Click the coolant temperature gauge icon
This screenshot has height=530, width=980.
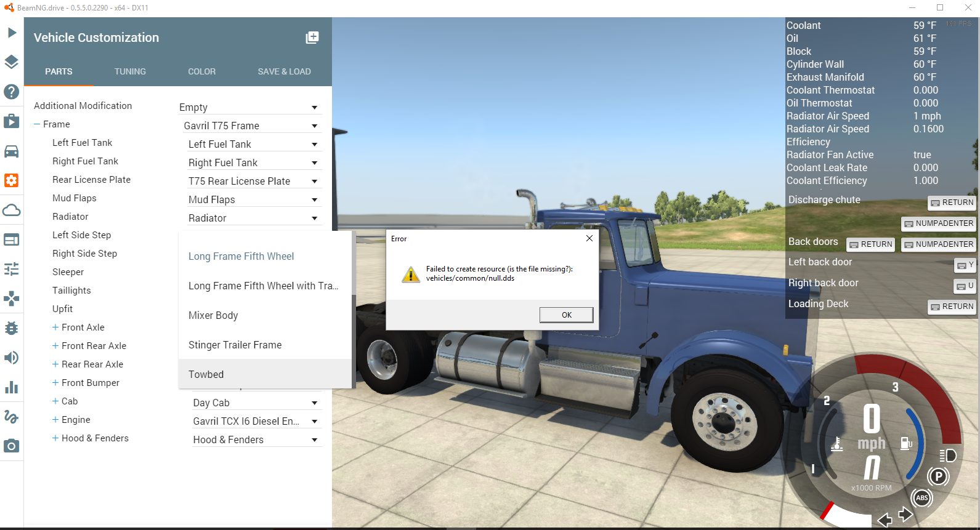pyautogui.click(x=836, y=444)
